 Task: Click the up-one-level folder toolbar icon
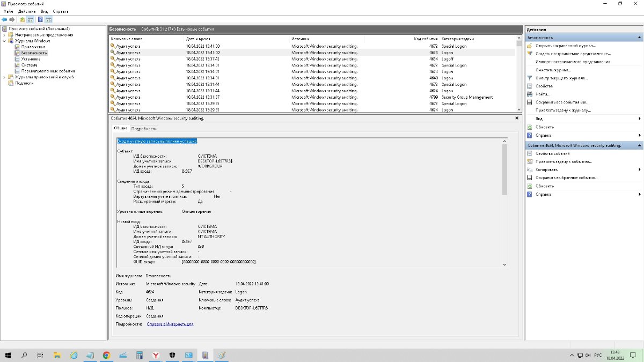pyautogui.click(x=23, y=19)
